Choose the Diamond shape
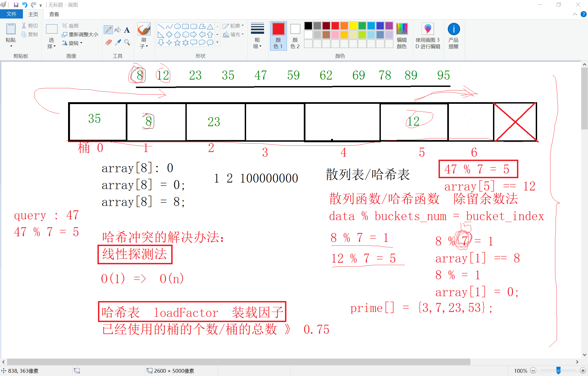588x376 pixels. click(169, 35)
